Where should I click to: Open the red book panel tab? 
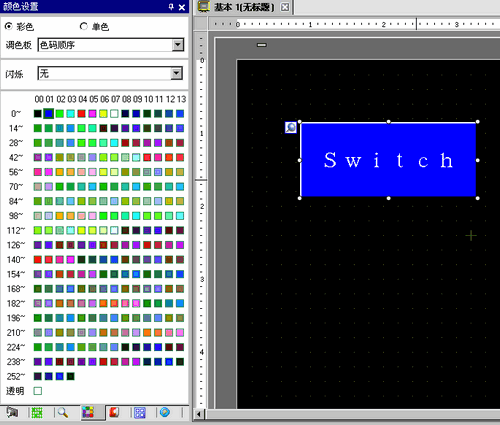click(114, 413)
